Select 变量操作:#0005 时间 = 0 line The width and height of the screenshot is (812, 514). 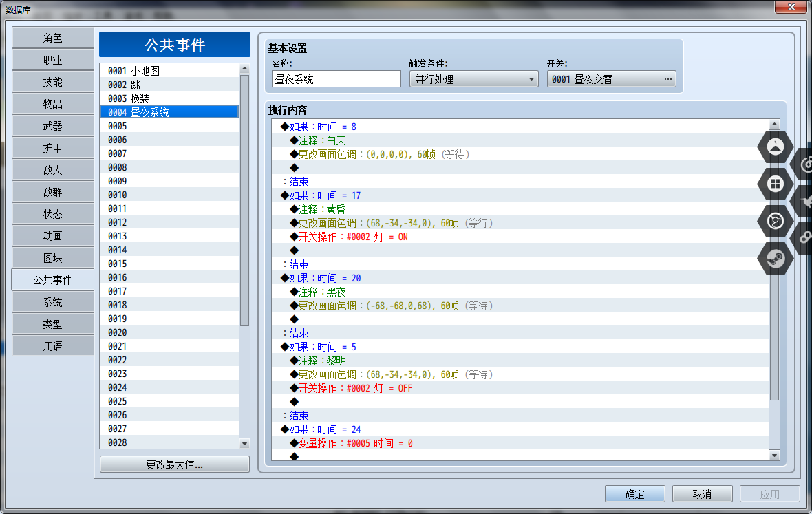520,443
